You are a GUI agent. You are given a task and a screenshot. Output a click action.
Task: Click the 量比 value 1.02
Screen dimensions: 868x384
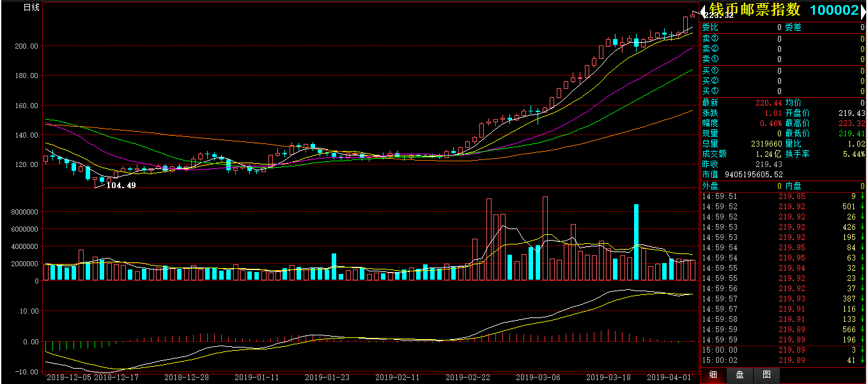tap(856, 144)
